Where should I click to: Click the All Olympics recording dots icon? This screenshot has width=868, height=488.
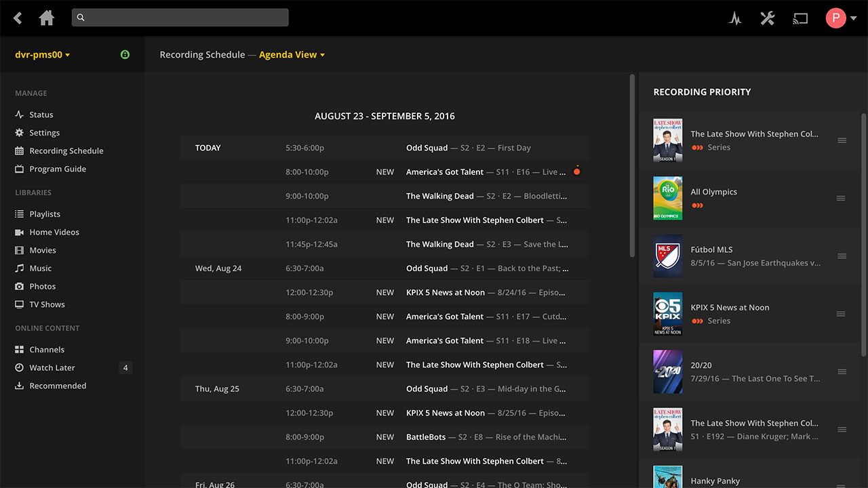click(697, 205)
